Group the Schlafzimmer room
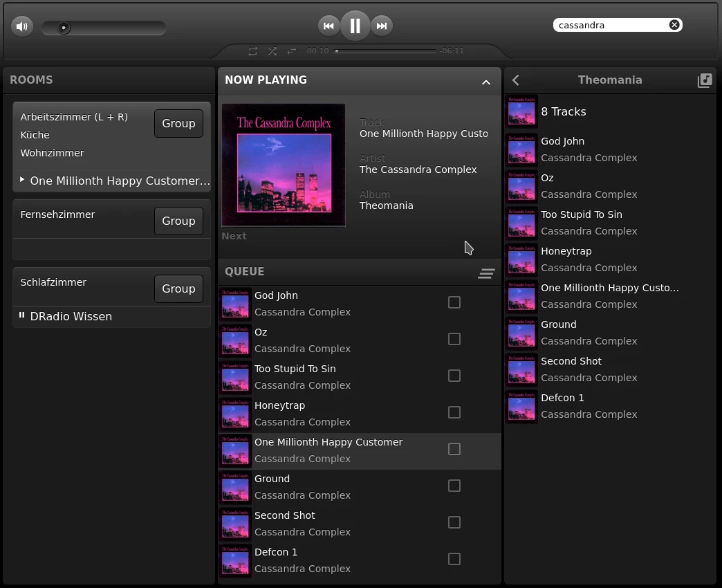 (178, 288)
